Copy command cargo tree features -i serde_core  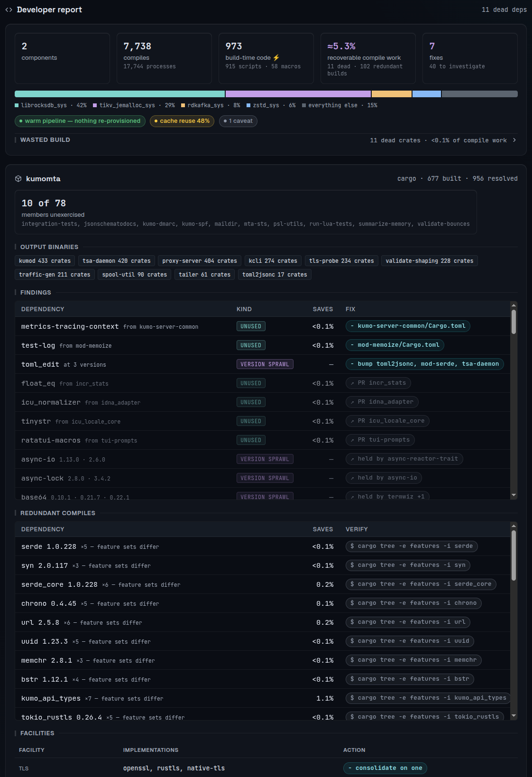click(421, 584)
